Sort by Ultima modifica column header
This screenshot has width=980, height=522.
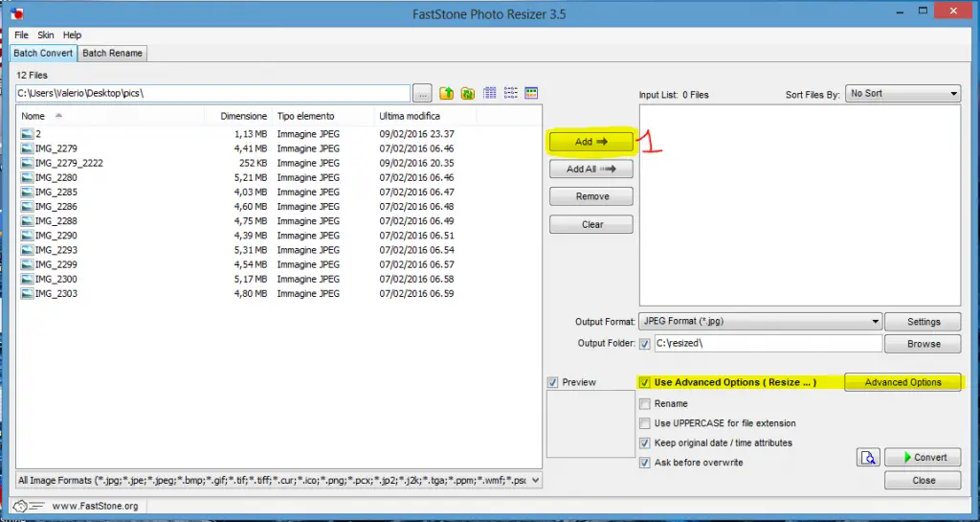click(x=425, y=116)
